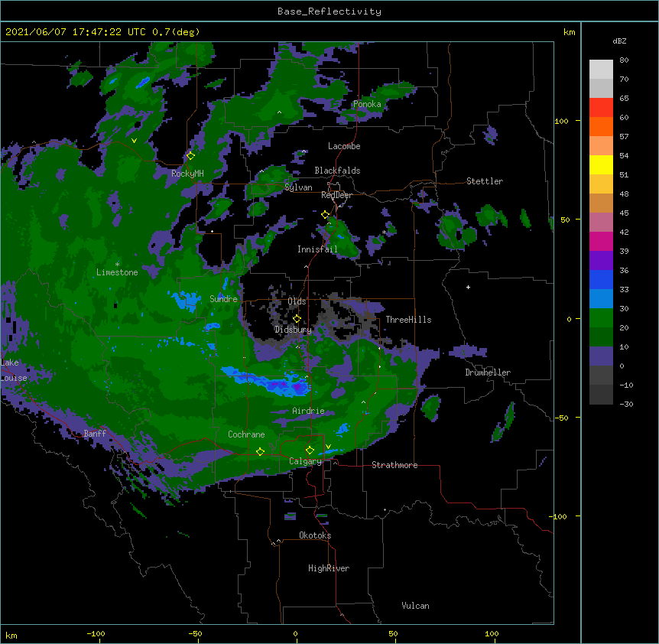Click the red 65 dBZ legend swatch
This screenshot has width=659, height=644.
(x=601, y=108)
